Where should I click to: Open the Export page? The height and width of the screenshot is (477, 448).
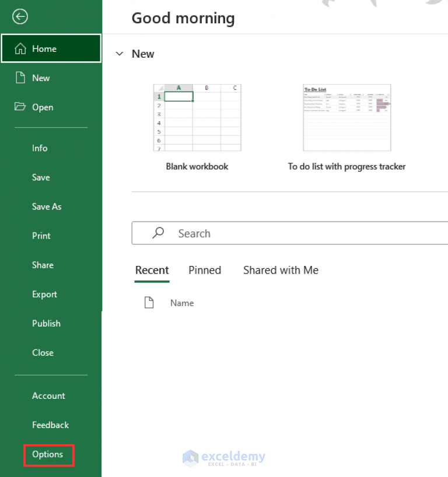[44, 294]
